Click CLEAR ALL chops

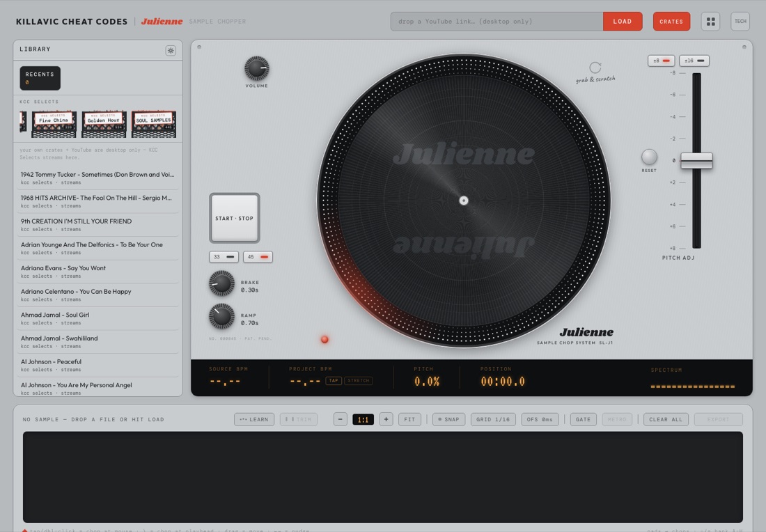666,419
